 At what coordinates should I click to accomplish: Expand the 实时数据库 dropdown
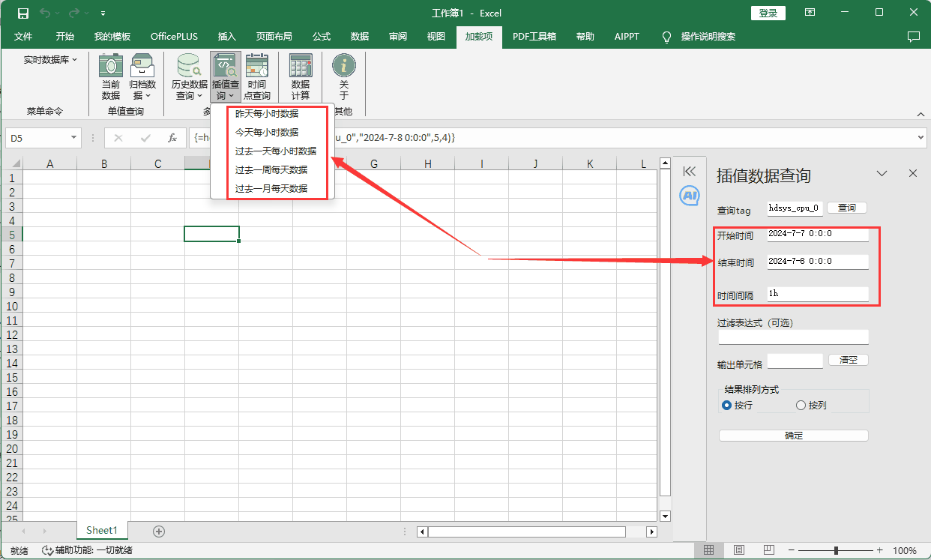[50, 59]
